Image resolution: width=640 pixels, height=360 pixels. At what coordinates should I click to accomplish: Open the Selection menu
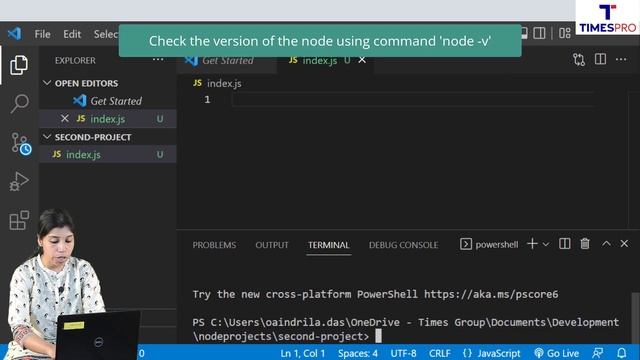106,34
